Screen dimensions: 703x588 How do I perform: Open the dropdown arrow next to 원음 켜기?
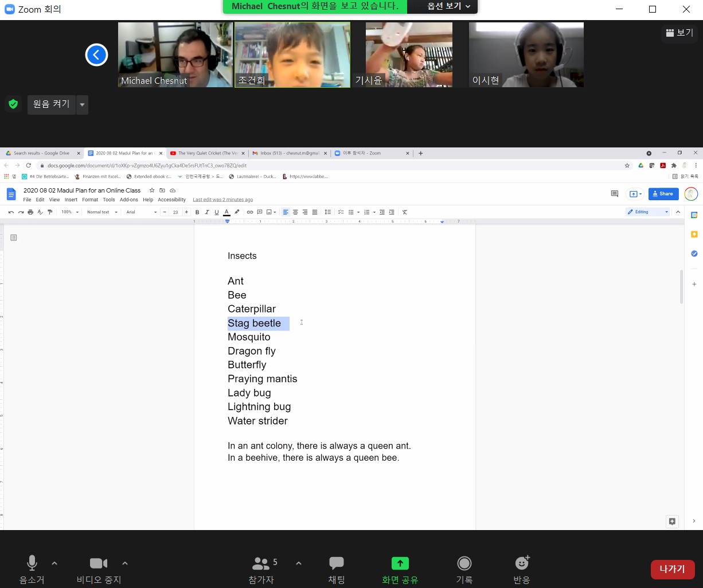[82, 104]
